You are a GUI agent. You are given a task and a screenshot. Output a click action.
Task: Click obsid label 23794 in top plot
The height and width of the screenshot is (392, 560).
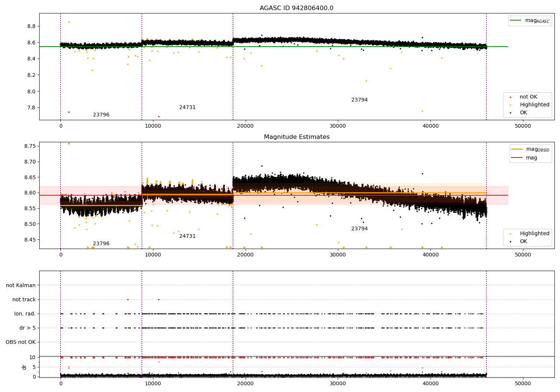[360, 100]
